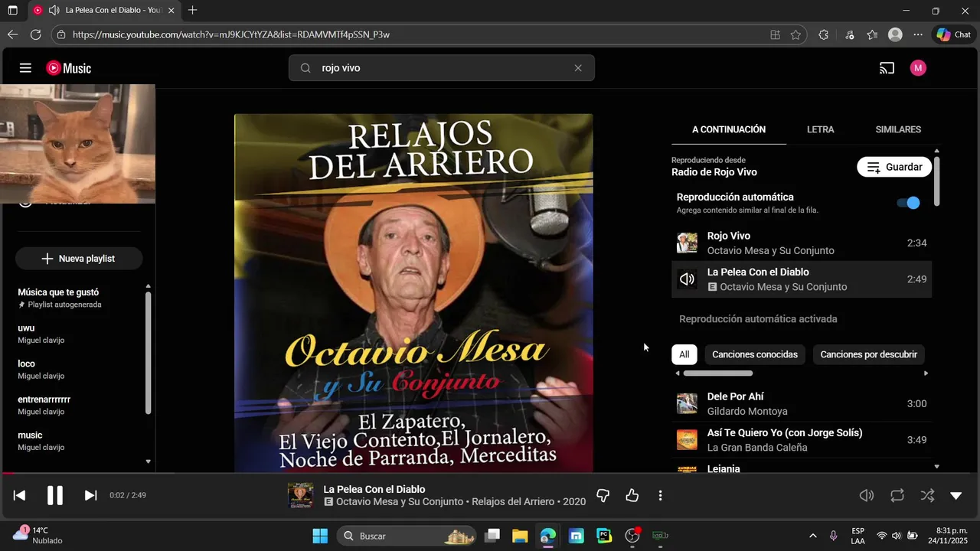Select the All filter chip
The width and height of the screenshot is (980, 551).
(x=684, y=354)
